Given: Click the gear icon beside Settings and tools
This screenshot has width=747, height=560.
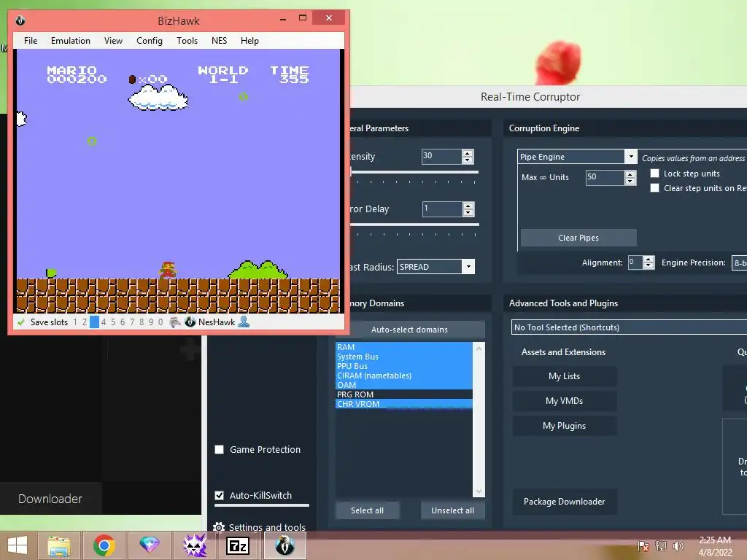Looking at the screenshot, I should pos(219,527).
